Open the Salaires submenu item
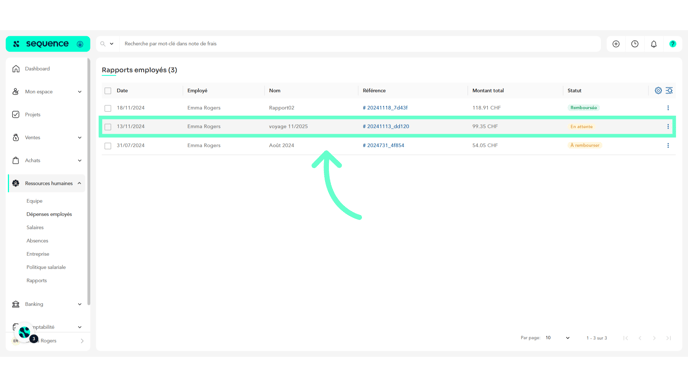Viewport: 688px width, 387px height. click(x=35, y=227)
